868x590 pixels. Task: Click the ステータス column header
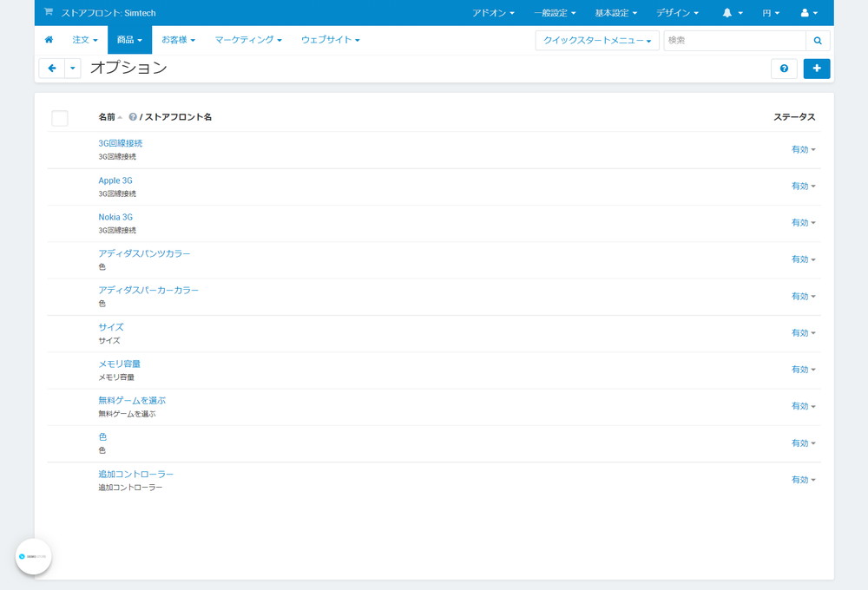(x=794, y=117)
